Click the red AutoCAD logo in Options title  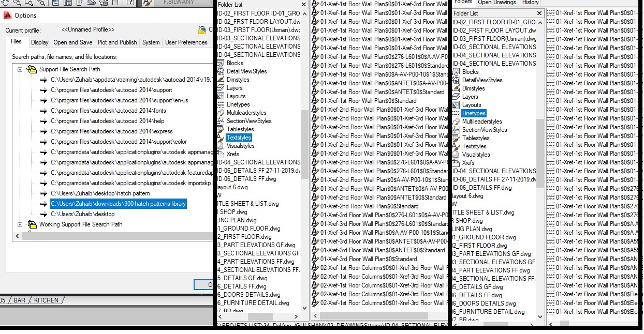coord(7,16)
